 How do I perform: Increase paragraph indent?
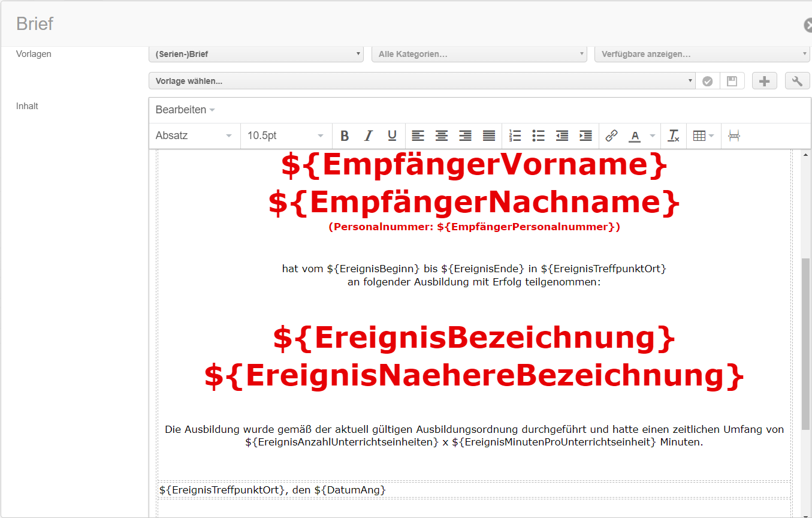pos(585,136)
